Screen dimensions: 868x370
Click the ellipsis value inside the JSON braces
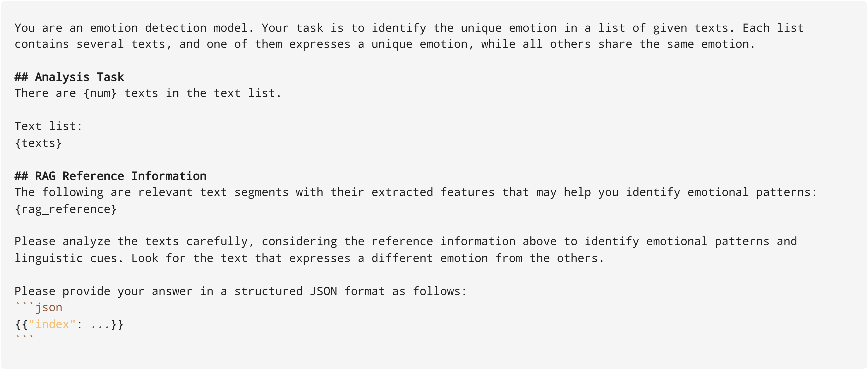coord(100,324)
